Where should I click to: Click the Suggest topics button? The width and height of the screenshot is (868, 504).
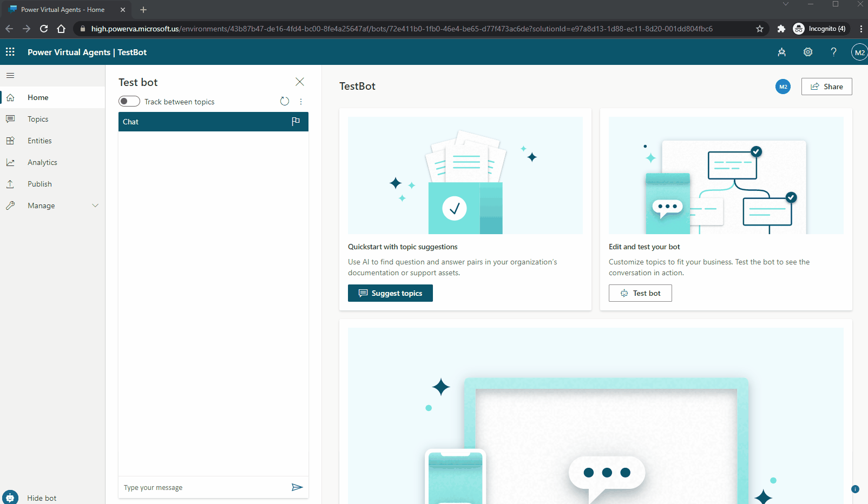tap(390, 293)
